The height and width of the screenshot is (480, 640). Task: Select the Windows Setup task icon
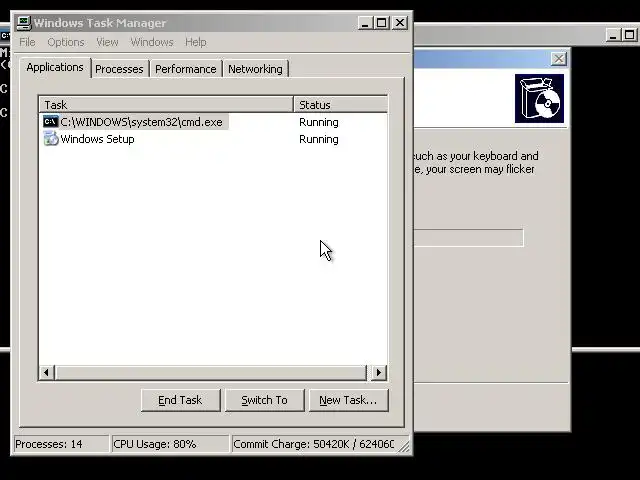click(x=51, y=139)
